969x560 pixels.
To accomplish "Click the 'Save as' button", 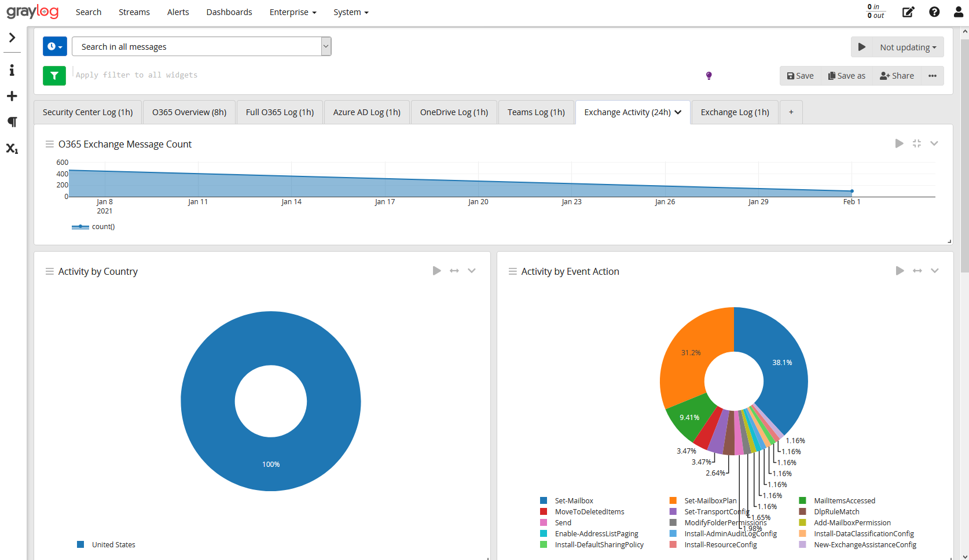I will pos(847,76).
